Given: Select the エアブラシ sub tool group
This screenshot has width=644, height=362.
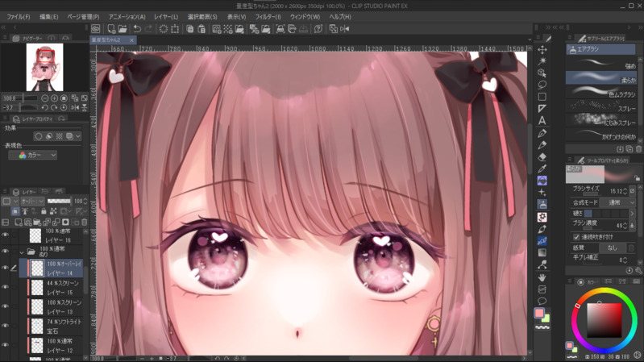Looking at the screenshot, I should coord(600,49).
